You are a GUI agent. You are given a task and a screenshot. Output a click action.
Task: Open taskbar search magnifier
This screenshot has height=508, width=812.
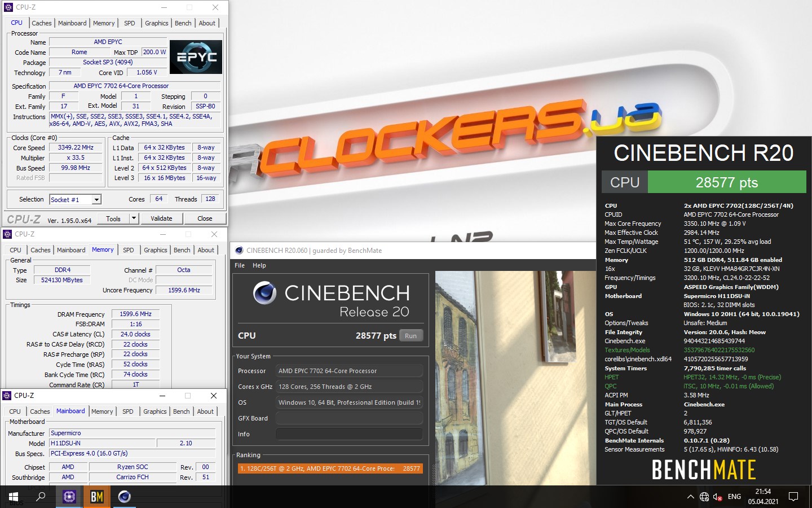tap(41, 497)
